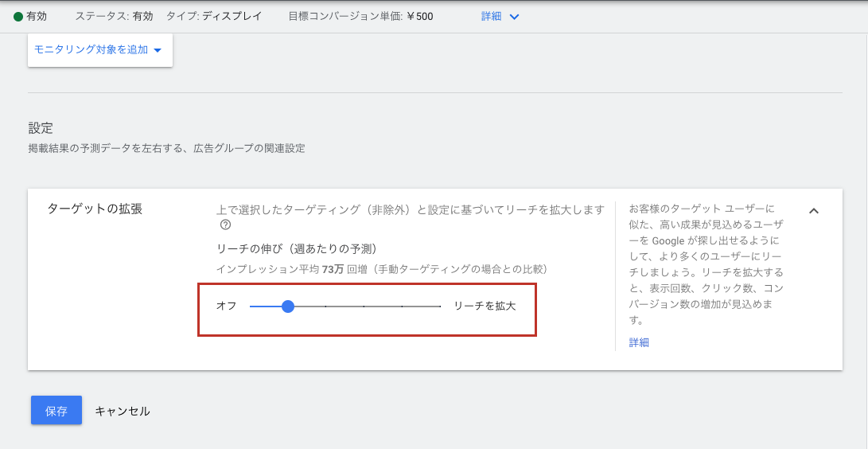Open the モニタリング対象を追加 dropdown
Image resolution: width=868 pixels, height=449 pixels.
coord(99,50)
